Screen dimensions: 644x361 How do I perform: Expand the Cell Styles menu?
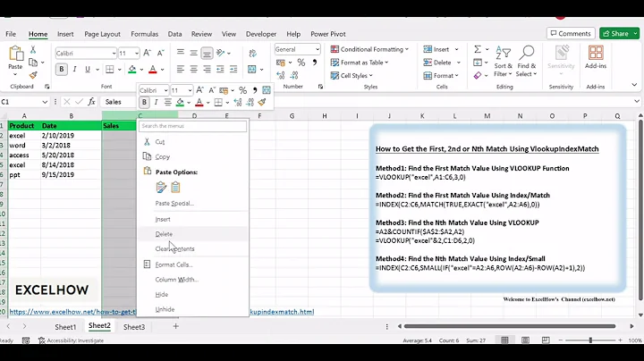(352, 75)
